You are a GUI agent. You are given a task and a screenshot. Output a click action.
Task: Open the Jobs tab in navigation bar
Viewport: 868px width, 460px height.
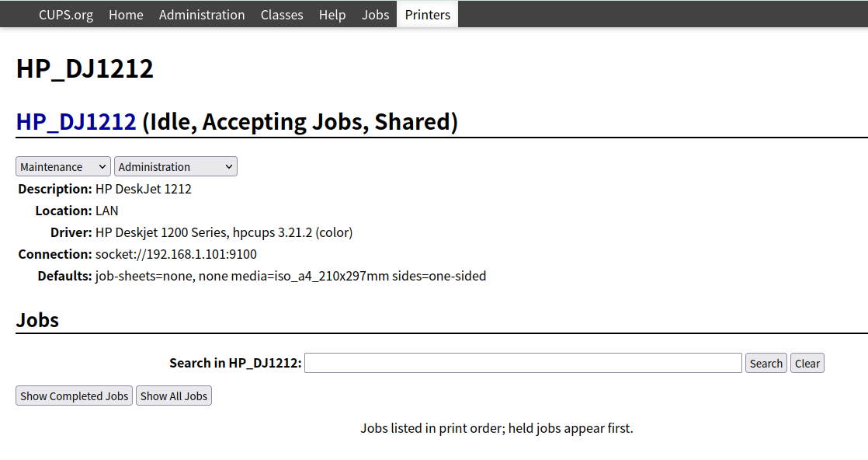tap(375, 15)
